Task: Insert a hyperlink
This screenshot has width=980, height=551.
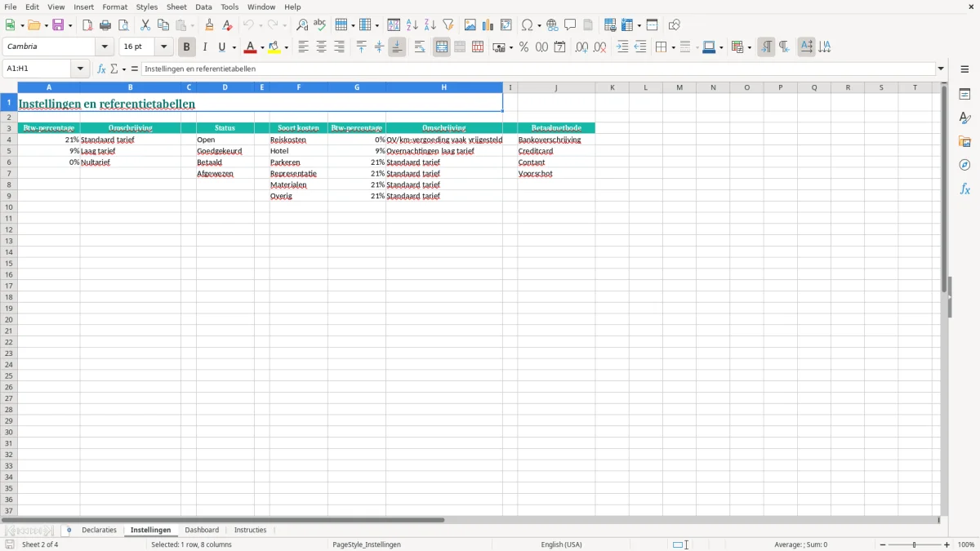Action: tap(552, 25)
